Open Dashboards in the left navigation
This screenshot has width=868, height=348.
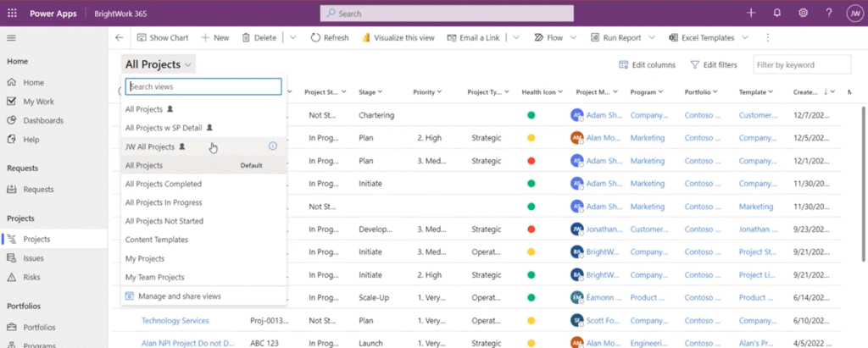click(x=43, y=120)
